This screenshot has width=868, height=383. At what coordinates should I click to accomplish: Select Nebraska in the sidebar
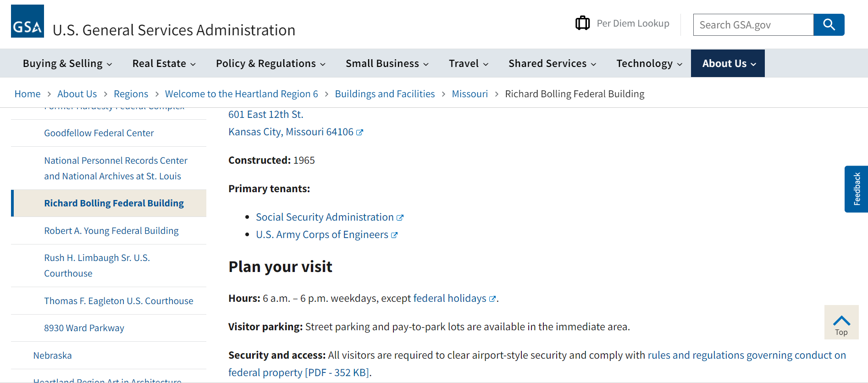tap(52, 355)
